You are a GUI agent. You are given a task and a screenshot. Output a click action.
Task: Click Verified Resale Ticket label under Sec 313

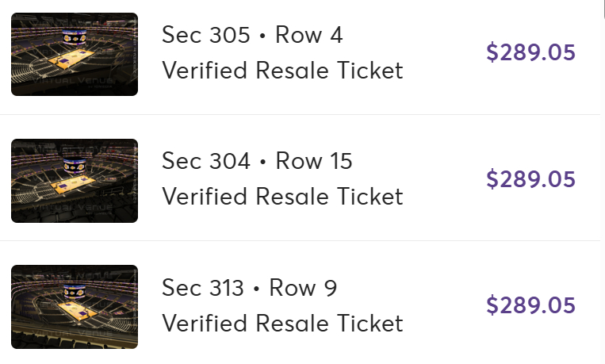(x=282, y=324)
